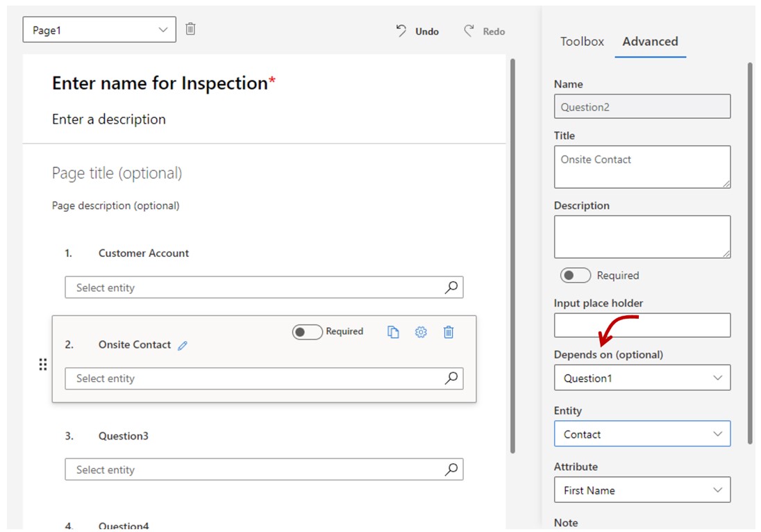Click the search icon in Customer Account field
Image resolution: width=761 pixels, height=532 pixels.
(x=453, y=287)
